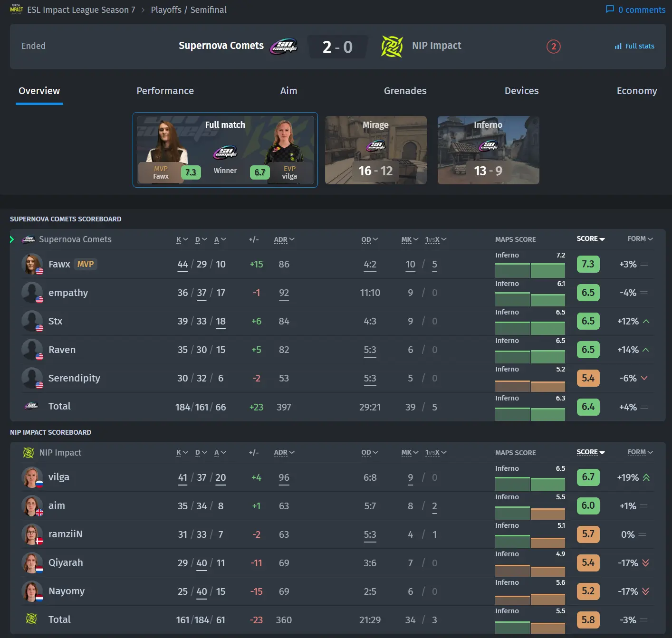Sort NIP Impact table by FORM

click(640, 452)
